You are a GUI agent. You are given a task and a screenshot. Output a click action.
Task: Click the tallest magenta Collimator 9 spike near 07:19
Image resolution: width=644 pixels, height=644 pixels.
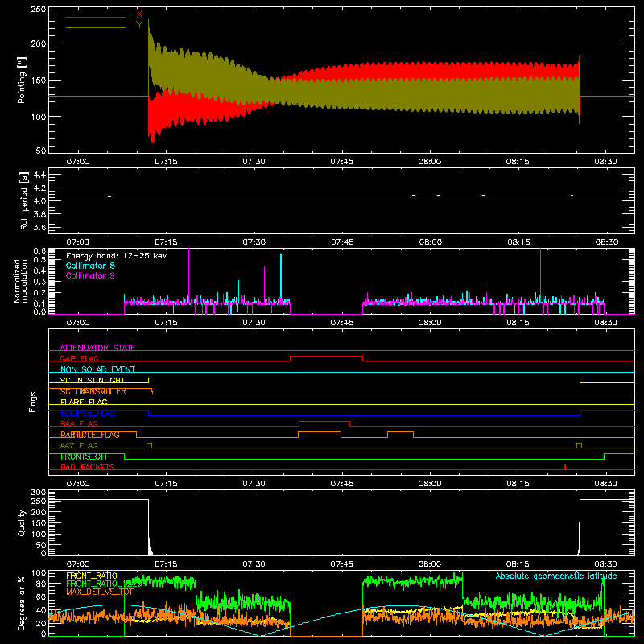tap(188, 275)
